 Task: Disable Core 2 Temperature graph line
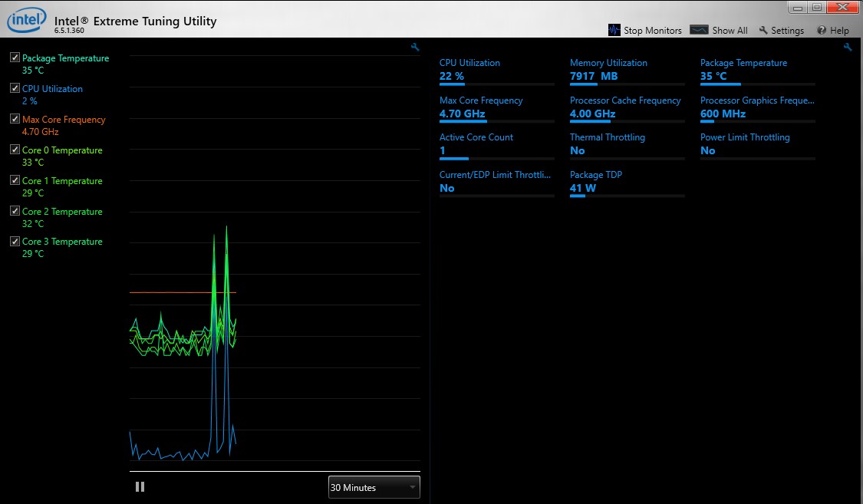pyautogui.click(x=15, y=211)
